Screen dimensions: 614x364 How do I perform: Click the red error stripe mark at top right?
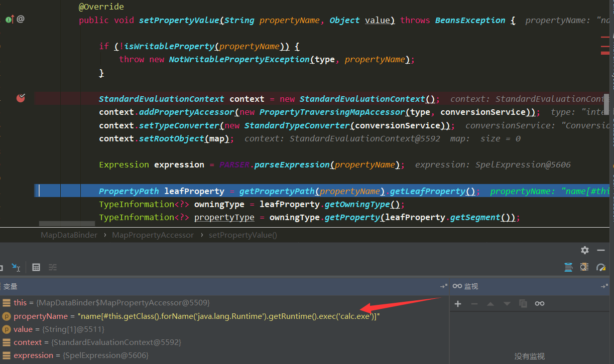(x=606, y=37)
